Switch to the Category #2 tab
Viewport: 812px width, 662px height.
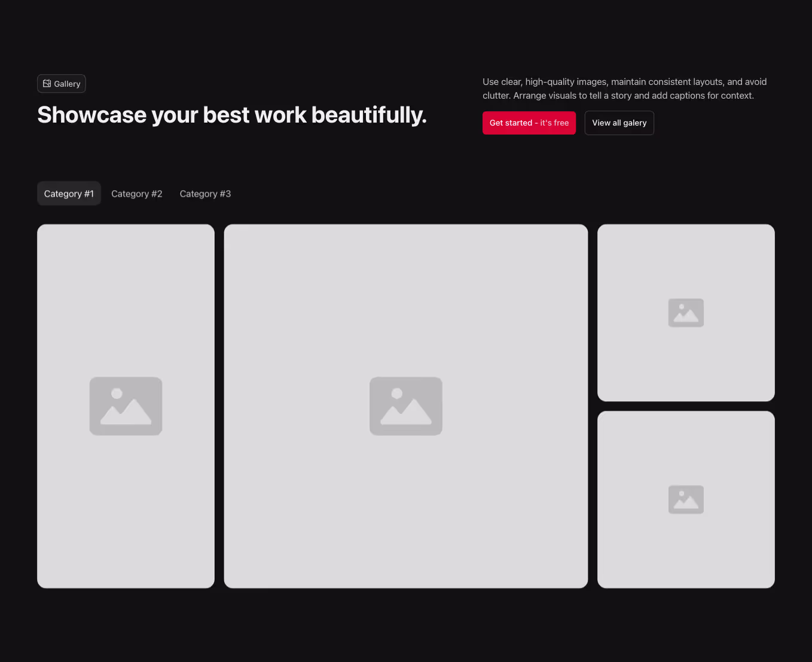[x=136, y=193]
